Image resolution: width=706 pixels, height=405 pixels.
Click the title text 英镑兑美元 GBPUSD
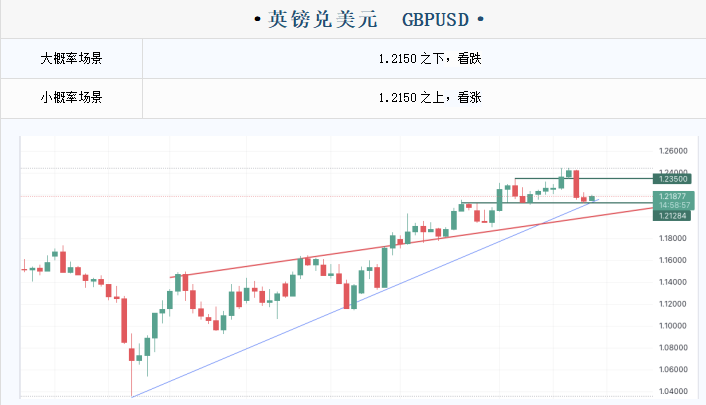click(x=368, y=19)
